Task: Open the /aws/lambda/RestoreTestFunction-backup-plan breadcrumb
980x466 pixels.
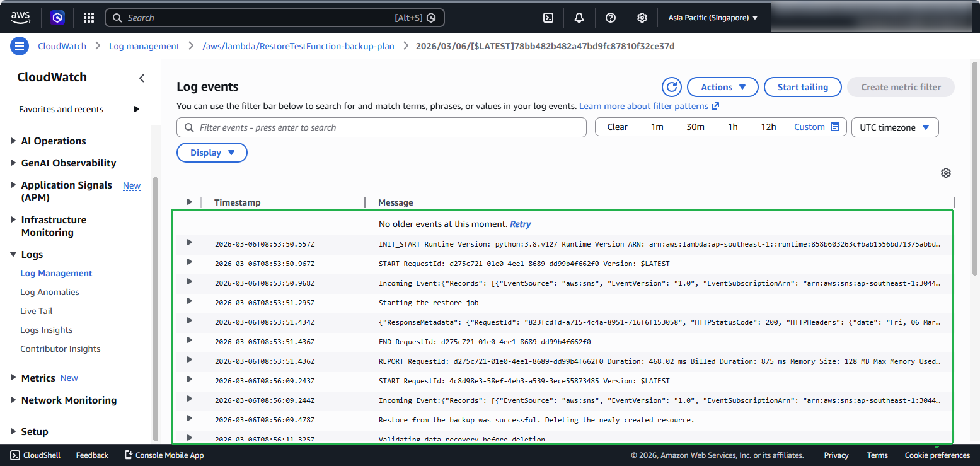Action: [x=298, y=46]
